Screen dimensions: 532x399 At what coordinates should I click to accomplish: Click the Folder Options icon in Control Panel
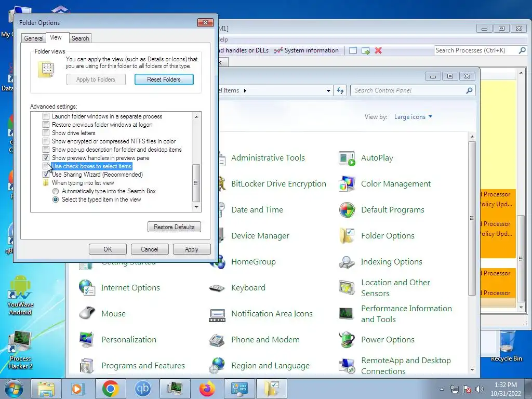[x=347, y=236]
